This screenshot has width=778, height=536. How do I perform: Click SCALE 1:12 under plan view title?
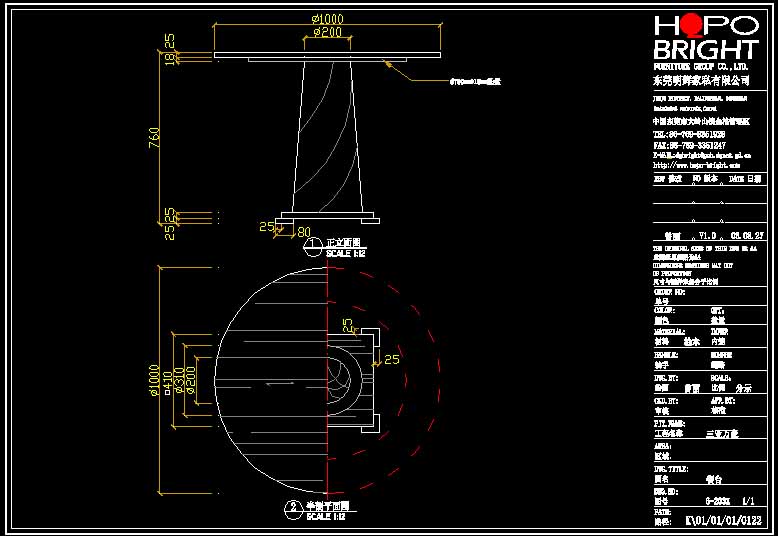(325, 517)
